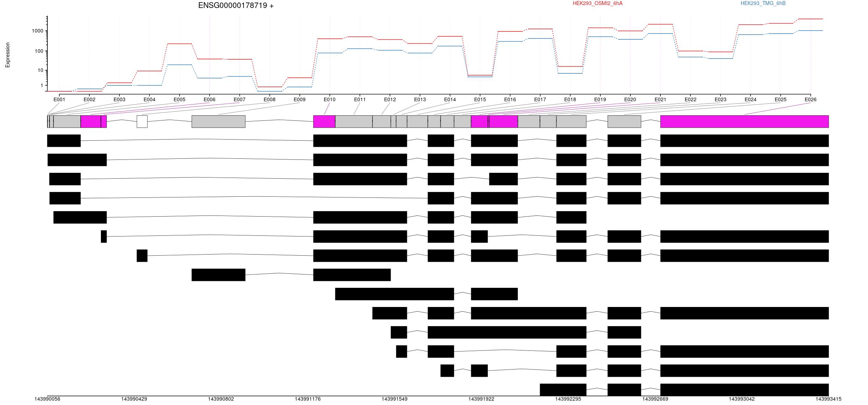
Task: Select the white exon box in gene model
Action: [x=142, y=121]
